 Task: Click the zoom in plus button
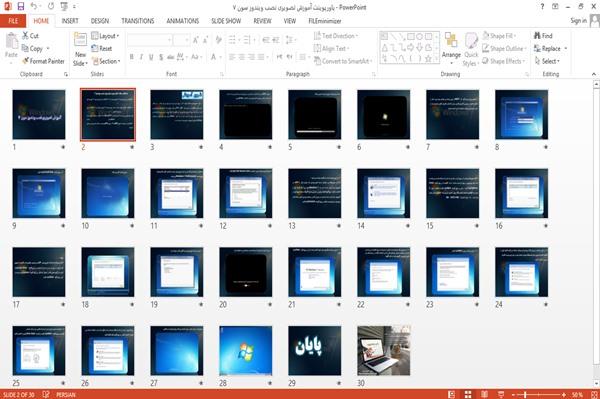pos(564,394)
